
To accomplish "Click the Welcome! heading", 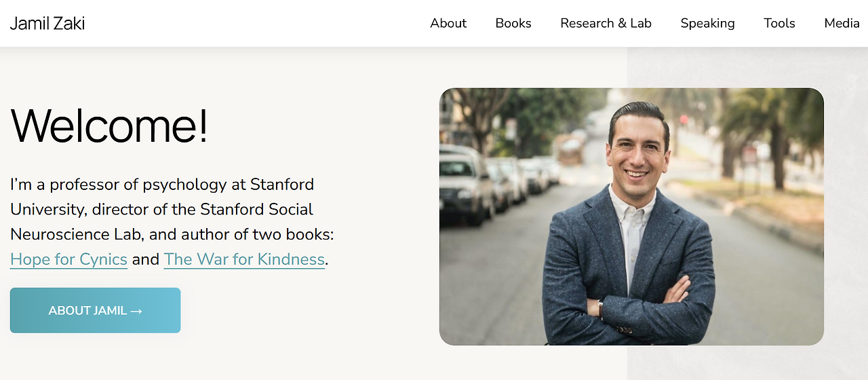I will 108,126.
